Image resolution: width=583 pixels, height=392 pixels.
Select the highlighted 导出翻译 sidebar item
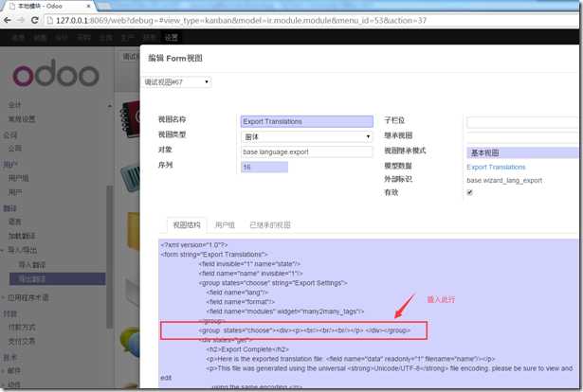(x=57, y=278)
